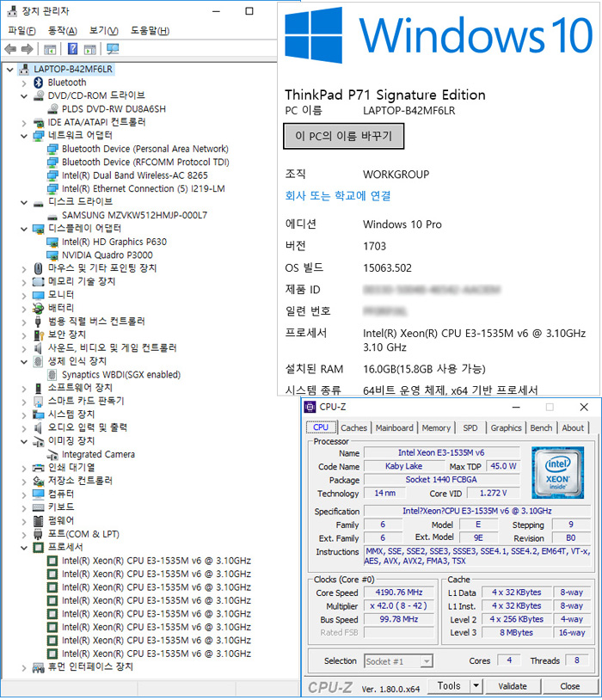
Task: Switch to the About tab in CPU-Z
Action: (x=573, y=427)
